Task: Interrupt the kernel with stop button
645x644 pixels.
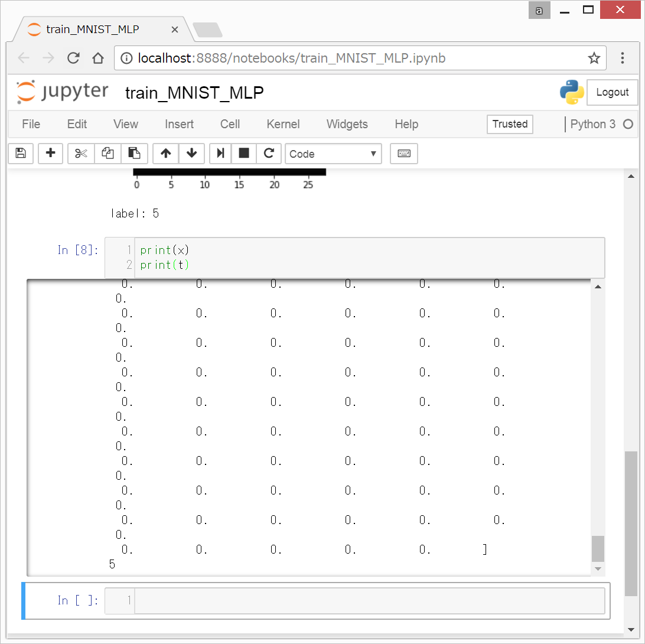Action: (243, 154)
